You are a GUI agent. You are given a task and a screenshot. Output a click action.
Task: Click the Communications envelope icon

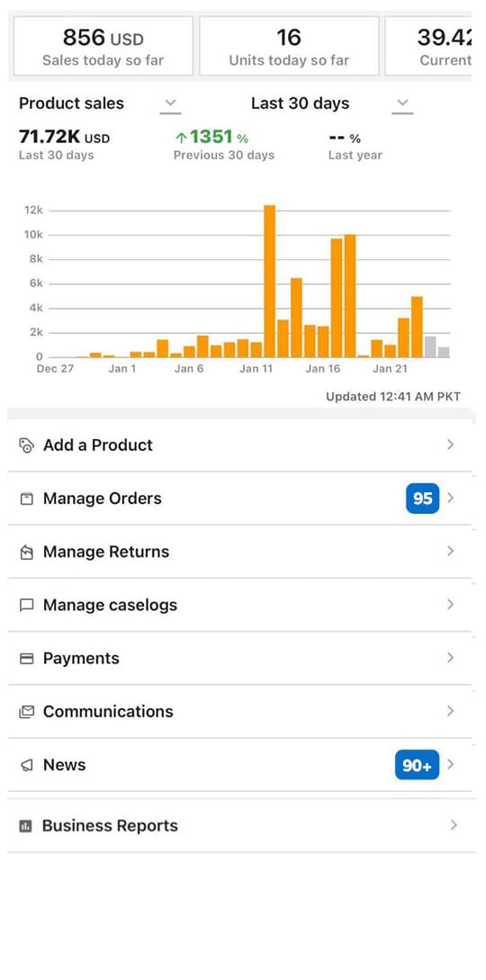26,711
